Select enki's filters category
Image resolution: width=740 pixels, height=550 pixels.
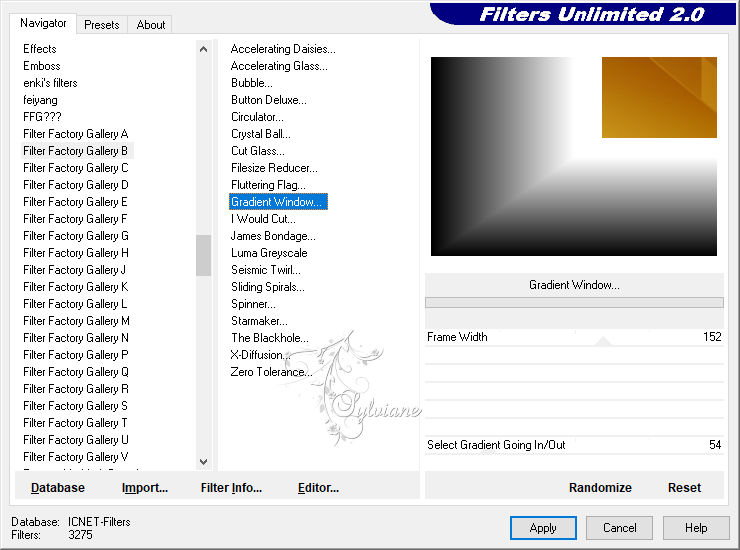click(x=50, y=83)
